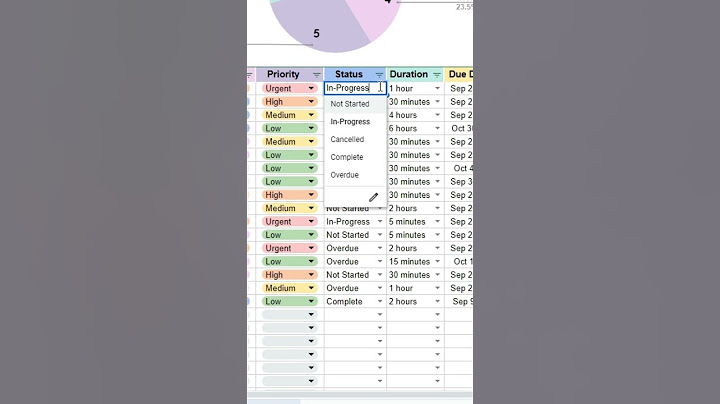Open Low priority chip in the 15 minutes row

(289, 261)
